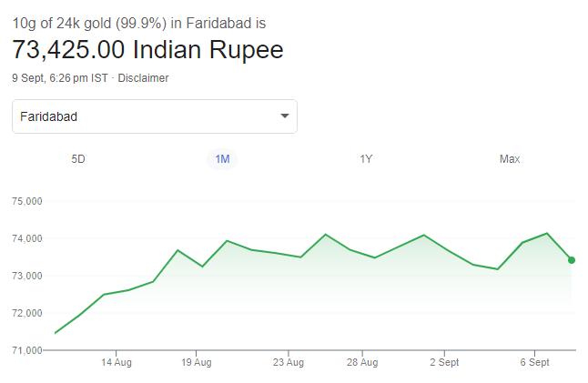The height and width of the screenshot is (383, 588).
Task: Click the 73,425.00 Indian Rupee price heading
Action: click(147, 49)
